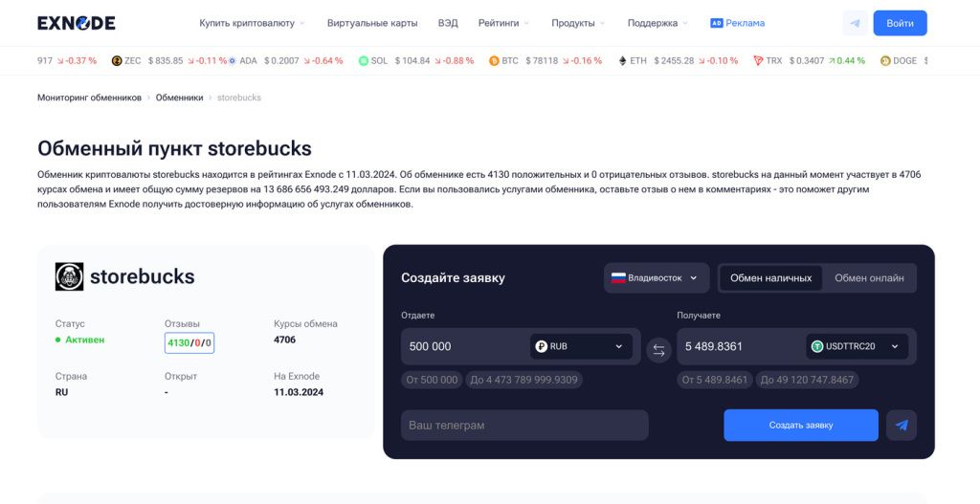This screenshot has width=980, height=504.
Task: Click the RU country value
Action: point(62,392)
